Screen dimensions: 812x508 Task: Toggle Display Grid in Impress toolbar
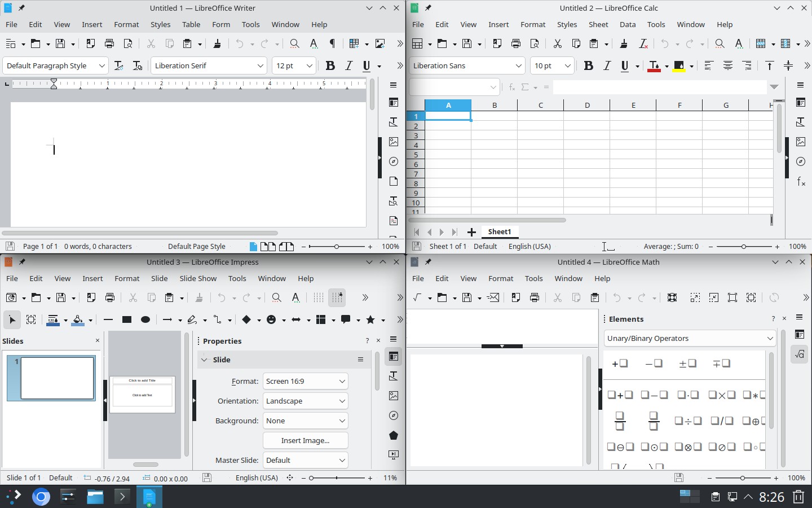pos(319,297)
